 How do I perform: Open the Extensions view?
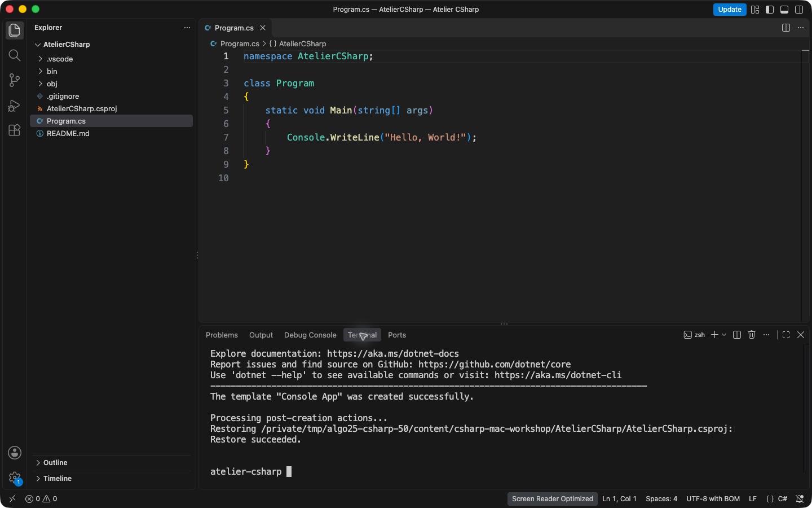pos(15,130)
